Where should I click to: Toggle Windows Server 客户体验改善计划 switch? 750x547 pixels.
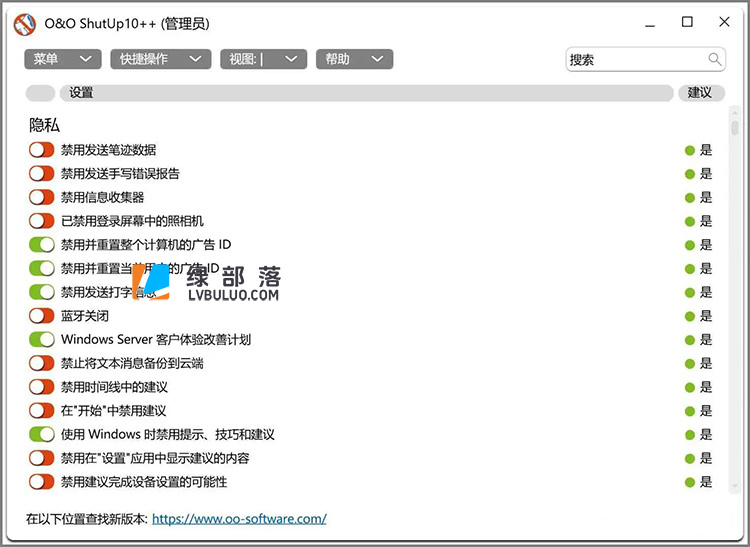[42, 339]
